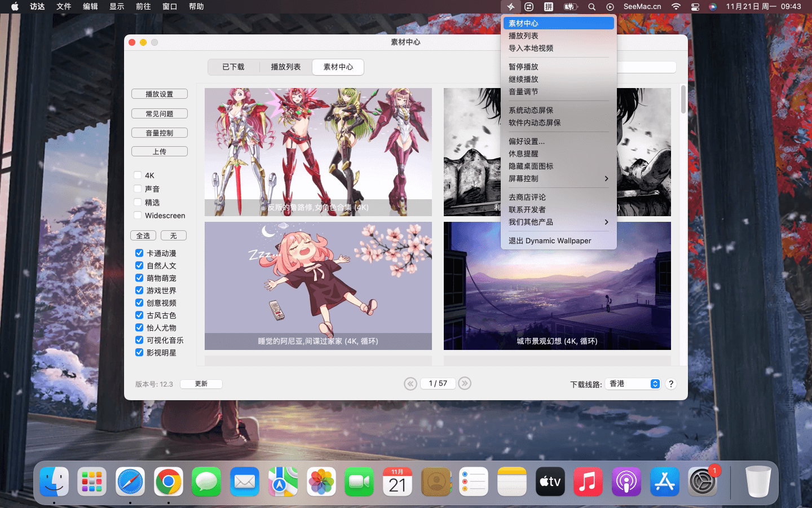Viewport: 812px width, 508px height.
Task: Uncheck the 古风古色 category
Action: coord(139,315)
